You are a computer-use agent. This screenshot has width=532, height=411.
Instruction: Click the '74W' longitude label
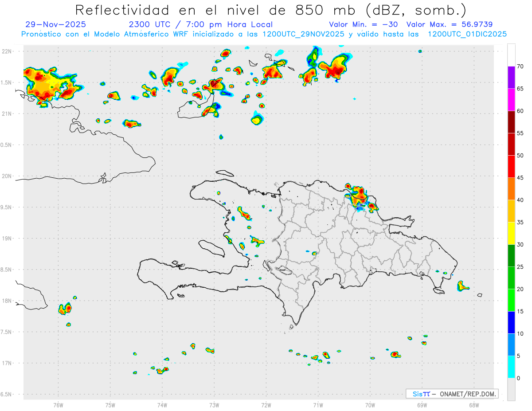tap(162, 405)
